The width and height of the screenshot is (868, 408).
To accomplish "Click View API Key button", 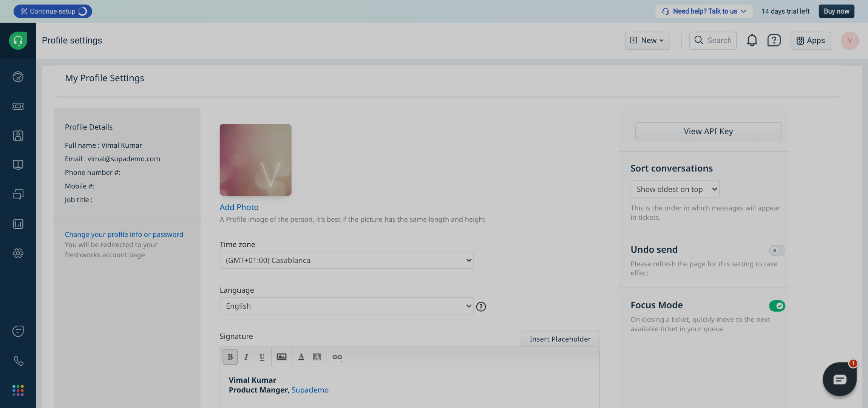I will 708,131.
